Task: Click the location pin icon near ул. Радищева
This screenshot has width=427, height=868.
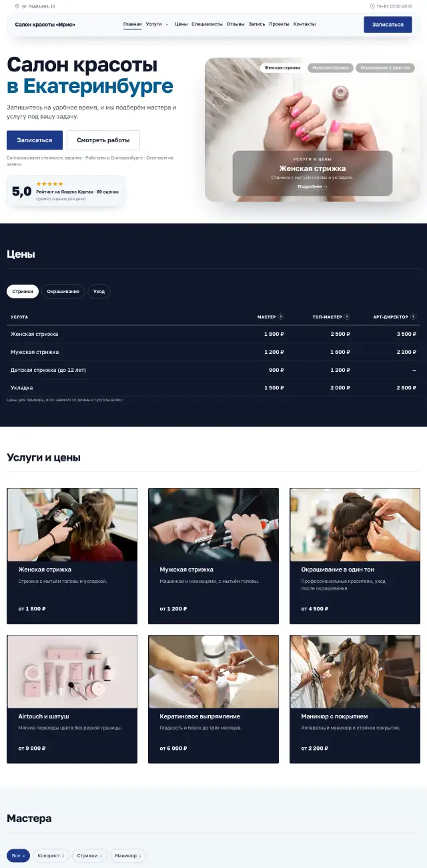Action: pyautogui.click(x=17, y=6)
